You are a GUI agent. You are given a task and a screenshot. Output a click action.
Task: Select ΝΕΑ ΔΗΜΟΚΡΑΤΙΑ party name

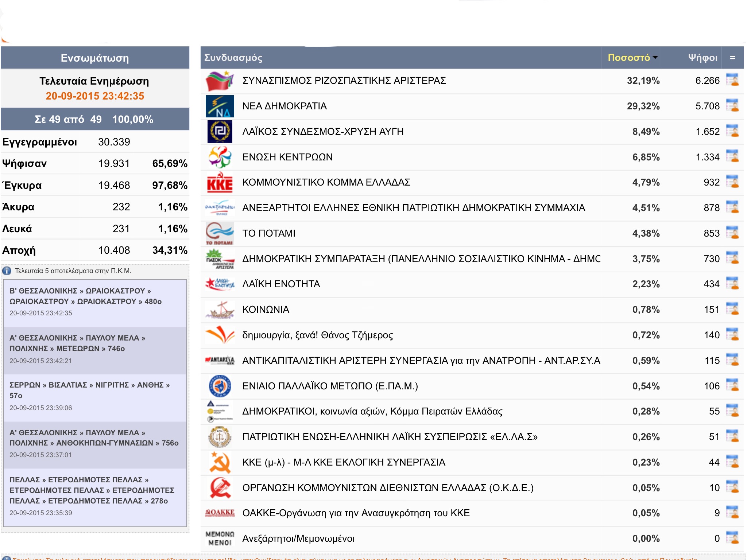coord(285,106)
